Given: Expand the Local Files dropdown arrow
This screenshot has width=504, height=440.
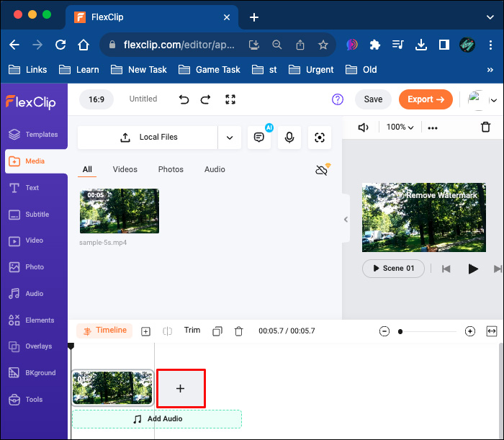Looking at the screenshot, I should [229, 138].
